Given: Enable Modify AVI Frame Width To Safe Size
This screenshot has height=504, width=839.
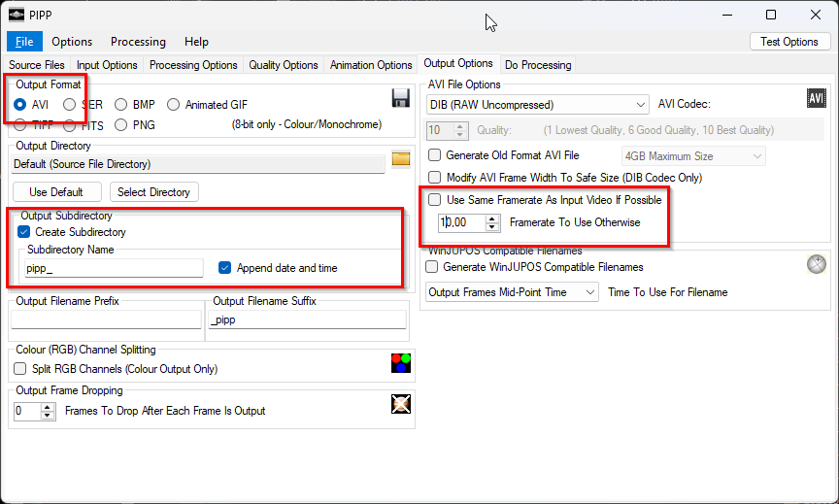Looking at the screenshot, I should [434, 177].
